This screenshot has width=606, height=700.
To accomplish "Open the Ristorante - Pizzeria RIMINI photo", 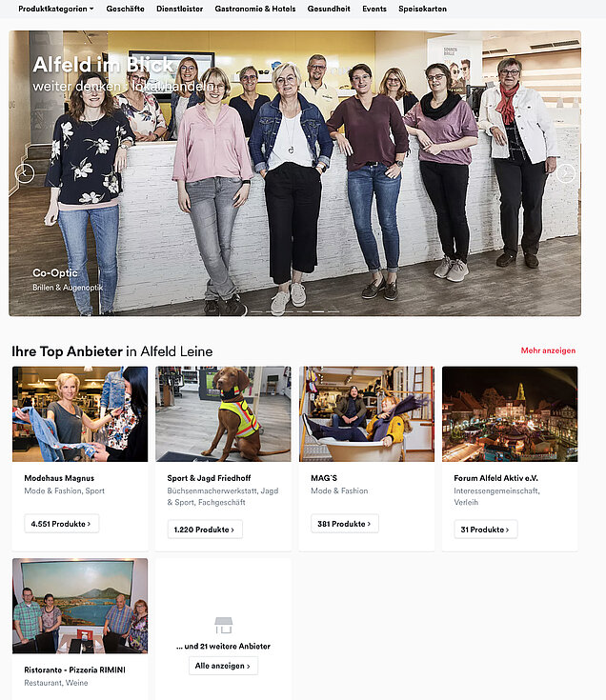I will pyautogui.click(x=80, y=606).
